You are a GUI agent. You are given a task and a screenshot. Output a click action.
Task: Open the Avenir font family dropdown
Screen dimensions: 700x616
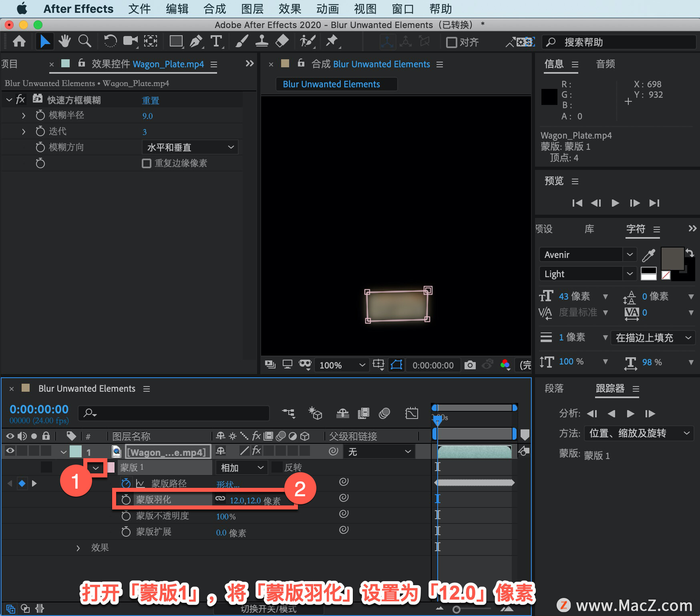(x=588, y=254)
